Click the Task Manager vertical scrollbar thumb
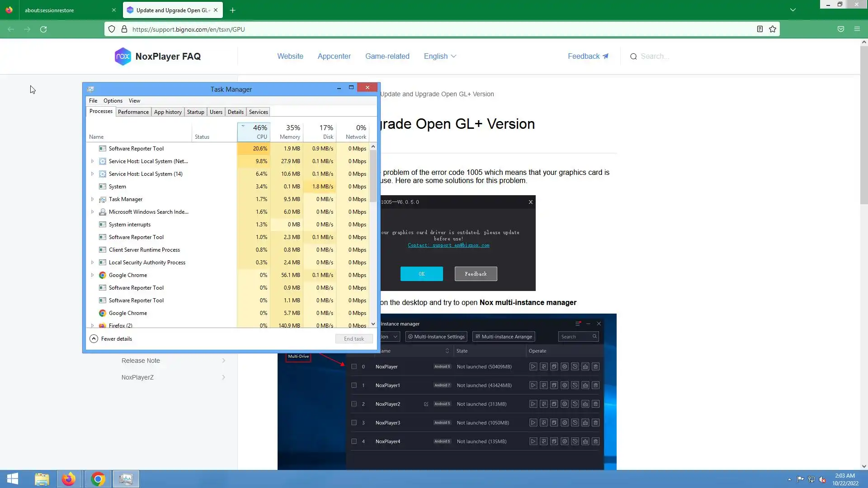Viewport: 868px width, 488px height. [373, 176]
